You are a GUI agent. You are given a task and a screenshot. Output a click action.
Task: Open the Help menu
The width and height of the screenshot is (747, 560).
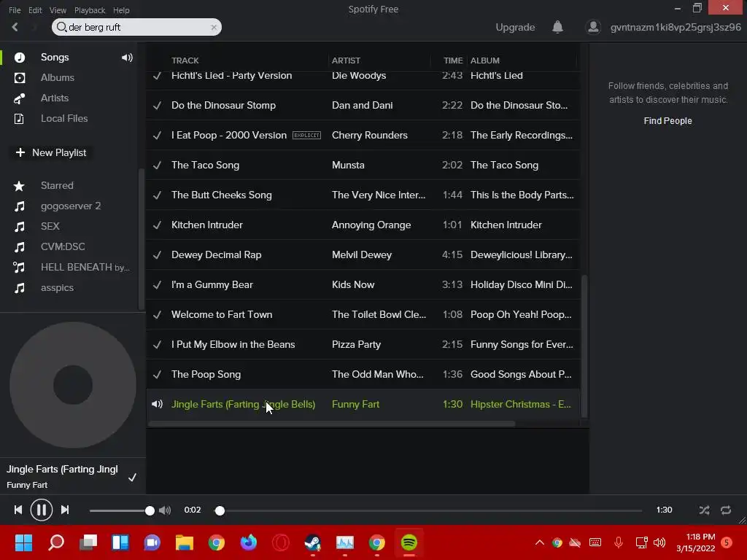pyautogui.click(x=121, y=10)
